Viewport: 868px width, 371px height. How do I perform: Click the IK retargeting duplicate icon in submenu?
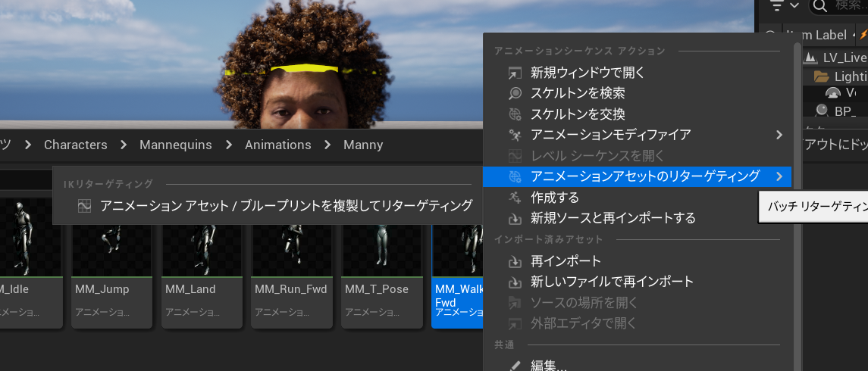(x=85, y=206)
